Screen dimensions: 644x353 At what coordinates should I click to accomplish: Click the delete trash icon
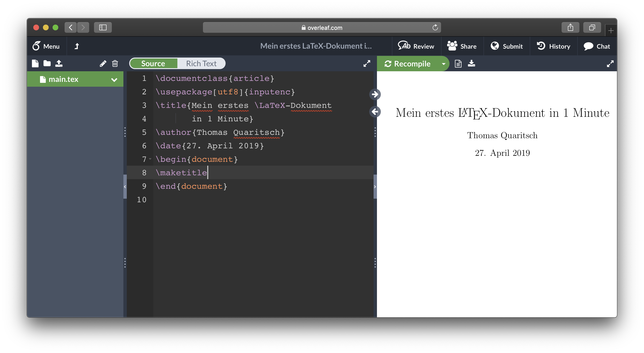(x=115, y=64)
